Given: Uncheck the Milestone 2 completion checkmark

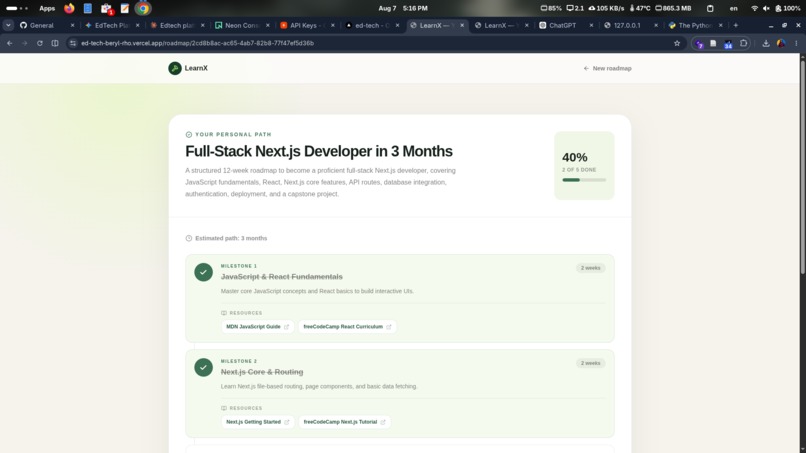Looking at the screenshot, I should pos(204,367).
